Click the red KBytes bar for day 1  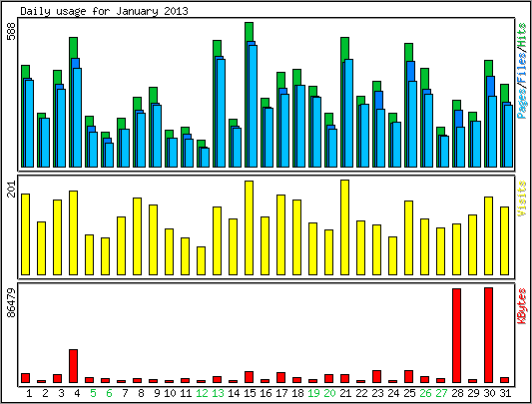(x=25, y=378)
